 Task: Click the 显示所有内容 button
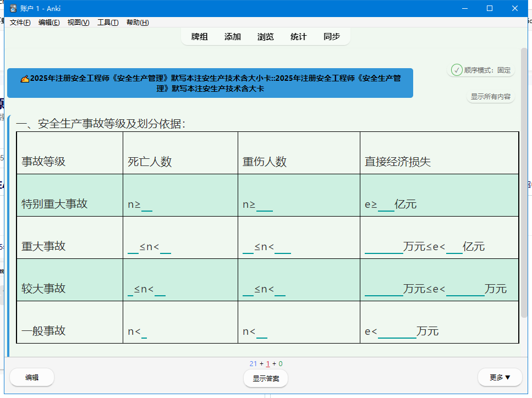pyautogui.click(x=491, y=97)
